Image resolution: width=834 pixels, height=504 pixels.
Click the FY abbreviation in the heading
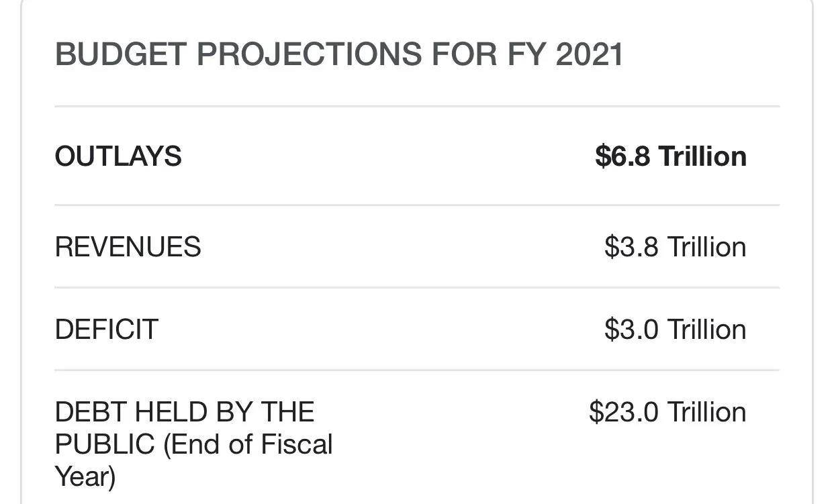(525, 54)
